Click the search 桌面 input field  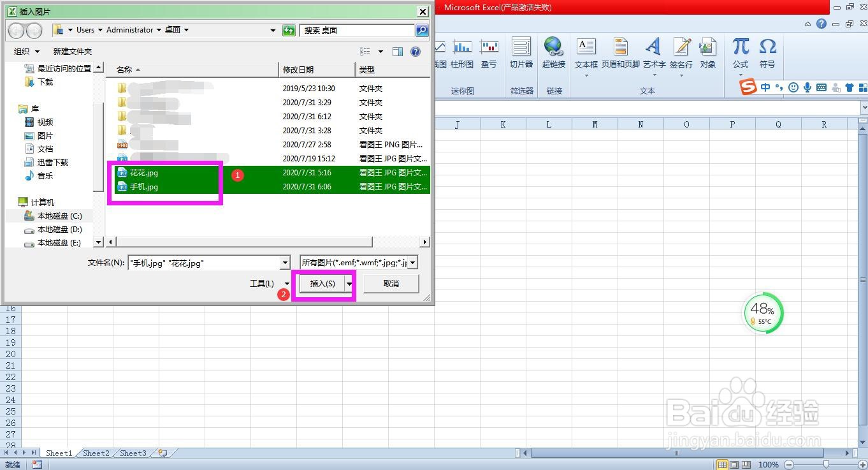click(358, 30)
